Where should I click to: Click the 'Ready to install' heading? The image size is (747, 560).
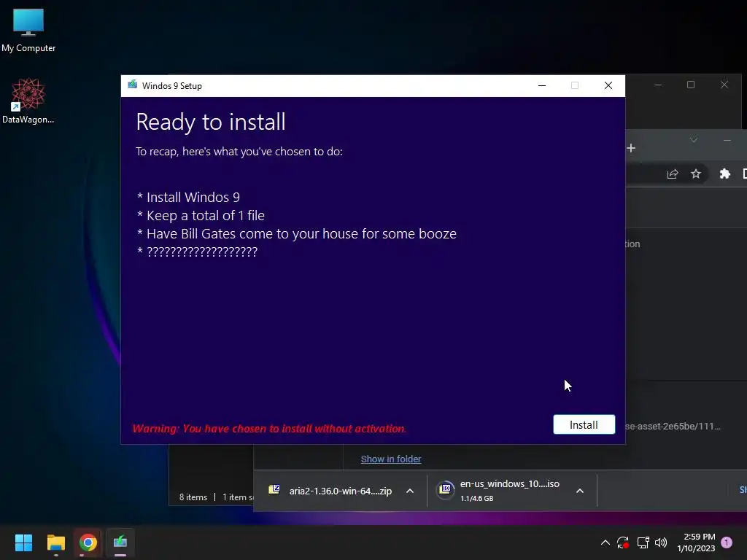[x=211, y=122]
